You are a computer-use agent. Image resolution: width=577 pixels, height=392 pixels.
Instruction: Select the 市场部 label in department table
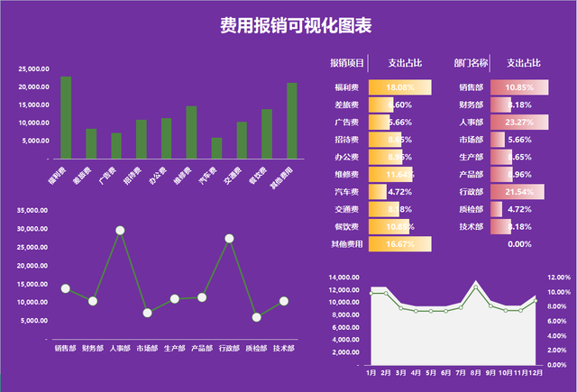[x=471, y=140]
